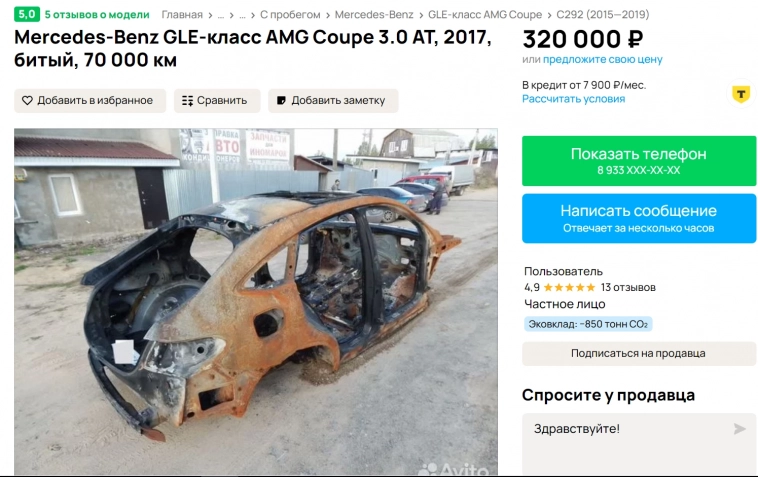Viewport: 758px width, 477px height.
Task: Expand the second breadcrumb ellipsis
Action: [x=242, y=15]
